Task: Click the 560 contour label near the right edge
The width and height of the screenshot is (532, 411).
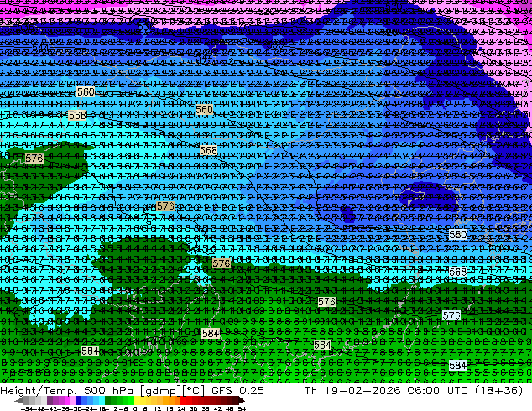Action: pyautogui.click(x=457, y=234)
